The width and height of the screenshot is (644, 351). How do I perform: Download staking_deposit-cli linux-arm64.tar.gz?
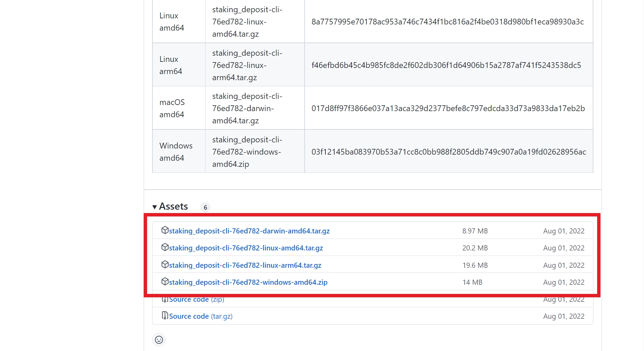[x=245, y=265]
